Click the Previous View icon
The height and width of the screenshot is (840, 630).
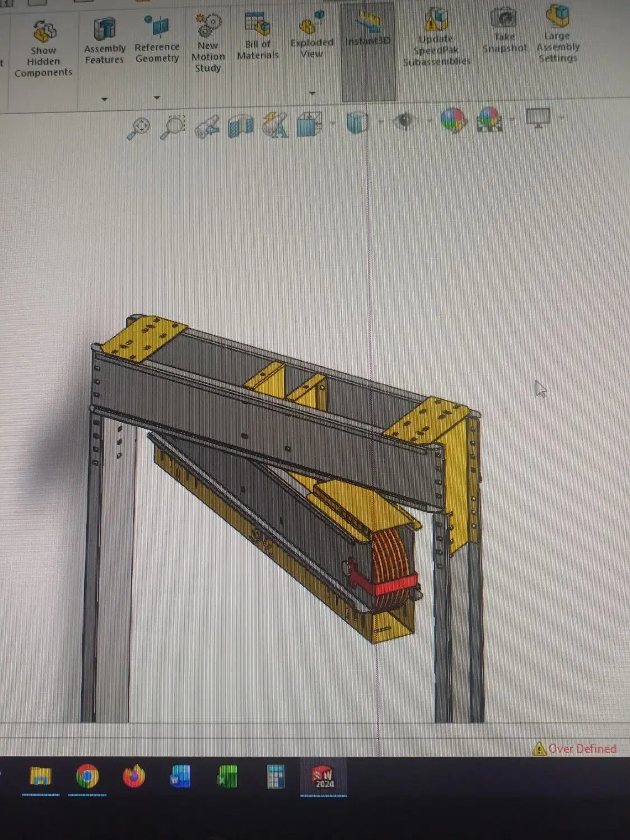point(207,124)
